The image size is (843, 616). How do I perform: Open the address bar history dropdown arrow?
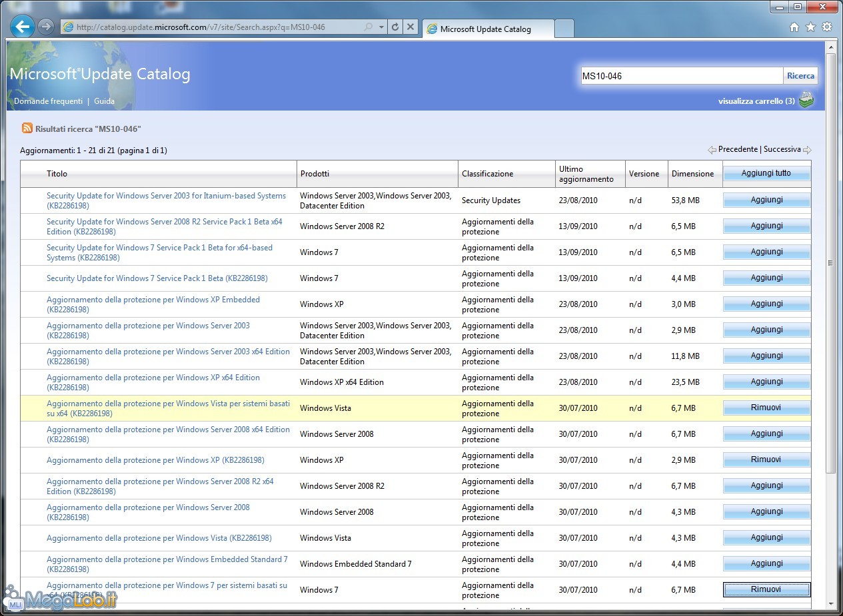point(382,27)
